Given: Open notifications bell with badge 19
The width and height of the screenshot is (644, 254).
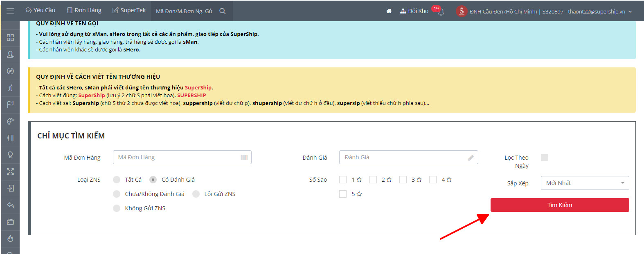Looking at the screenshot, I should point(441,12).
